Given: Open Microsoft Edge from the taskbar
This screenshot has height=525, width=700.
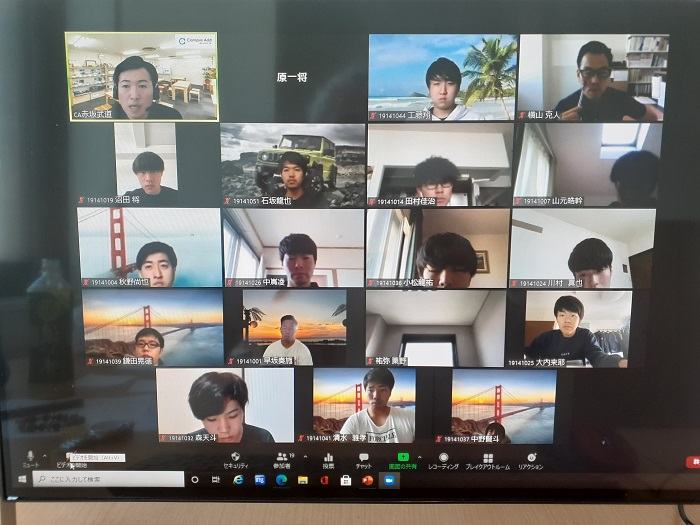Looking at the screenshot, I should coord(281,480).
